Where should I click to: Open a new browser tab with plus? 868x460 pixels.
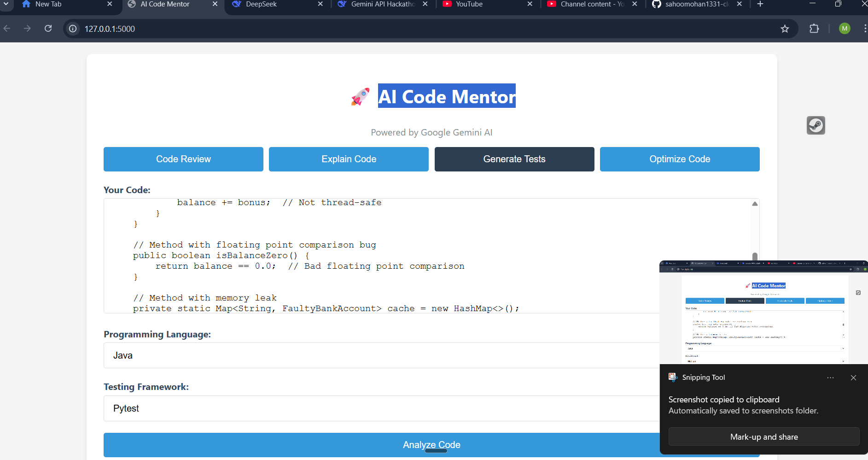point(760,4)
